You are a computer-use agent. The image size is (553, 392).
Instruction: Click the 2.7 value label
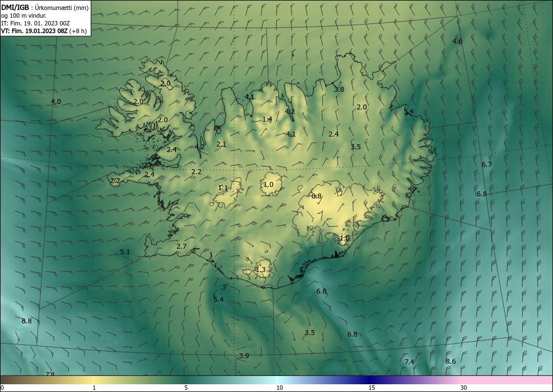point(181,247)
